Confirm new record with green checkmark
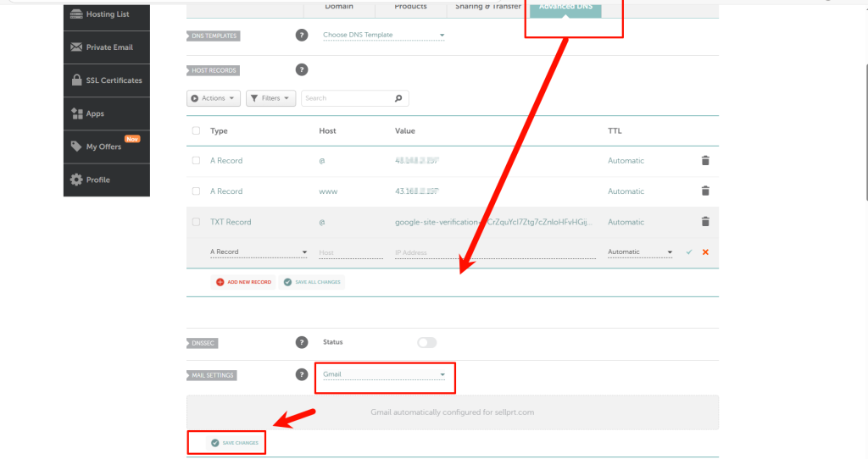This screenshot has height=459, width=868. click(689, 252)
